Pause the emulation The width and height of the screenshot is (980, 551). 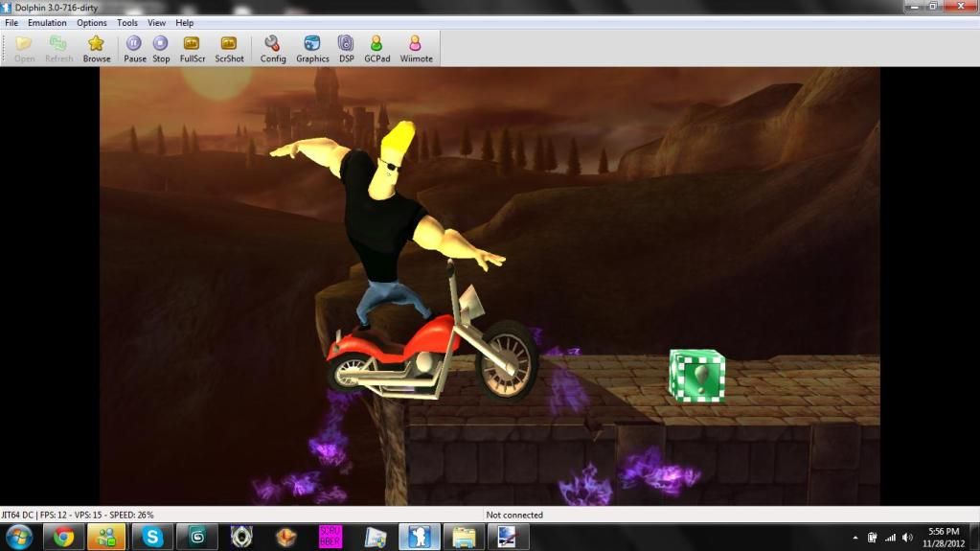click(134, 49)
